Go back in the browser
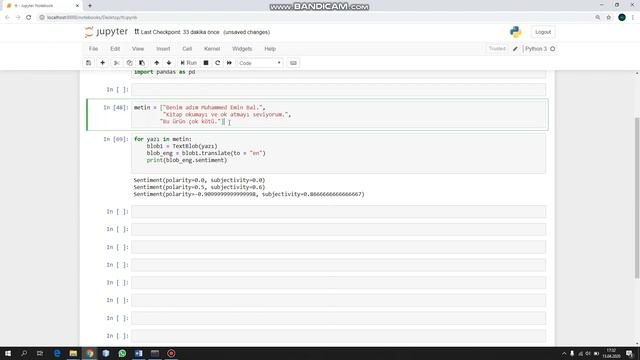The height and width of the screenshot is (360, 640). tap(7, 17)
